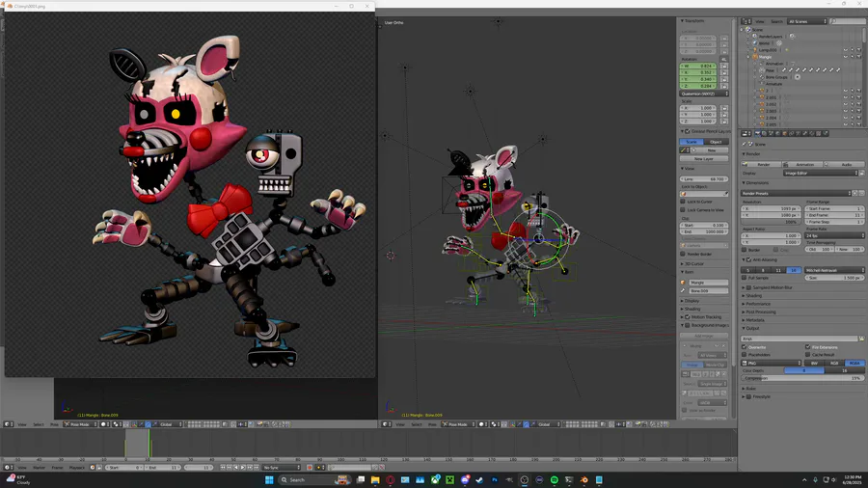This screenshot has height=488, width=868.
Task: Open the 24 fps frame rate dropdown
Action: click(x=835, y=235)
